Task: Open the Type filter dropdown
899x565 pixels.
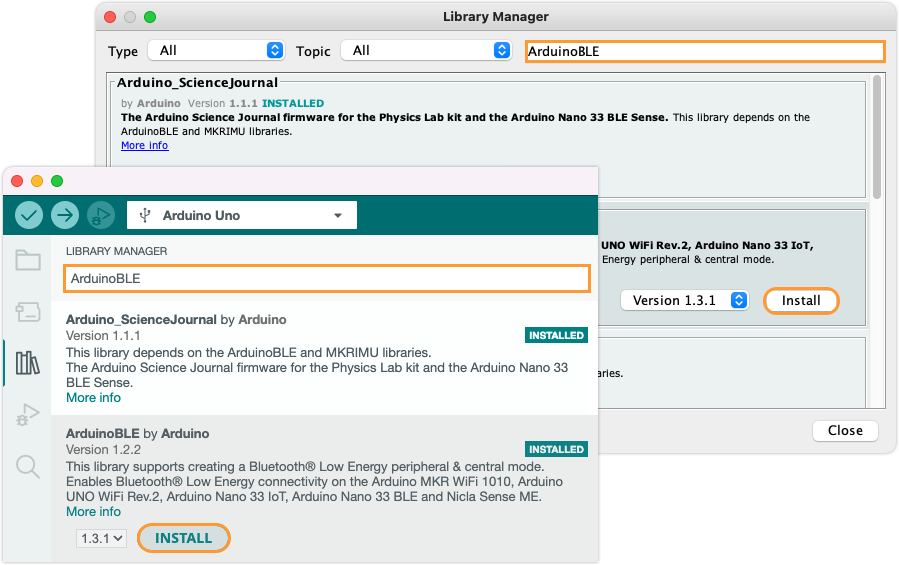Action: click(x=216, y=50)
